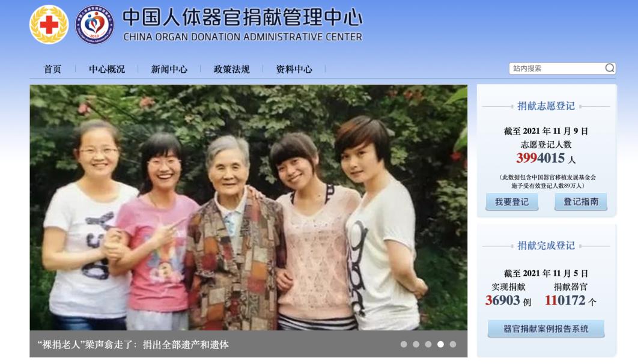This screenshot has width=638, height=364.
Task: Click the 我要登记 button
Action: point(512,202)
